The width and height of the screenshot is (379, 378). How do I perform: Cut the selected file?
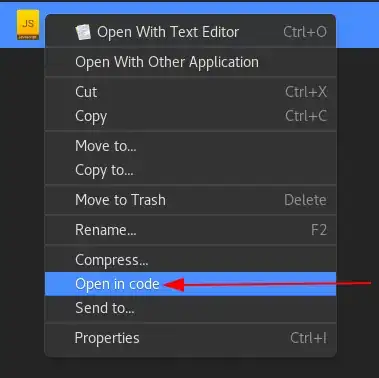pos(190,92)
